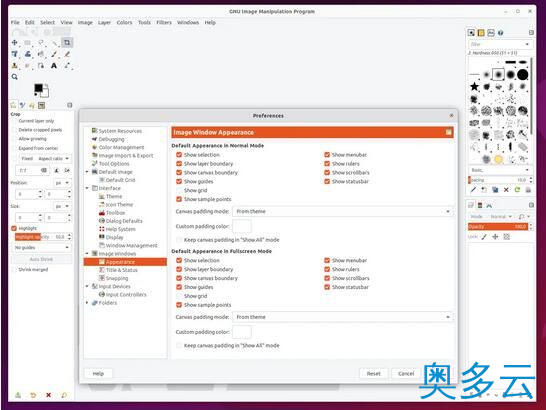Open Normal Mode canvas padding mode dropdown

tap(343, 211)
